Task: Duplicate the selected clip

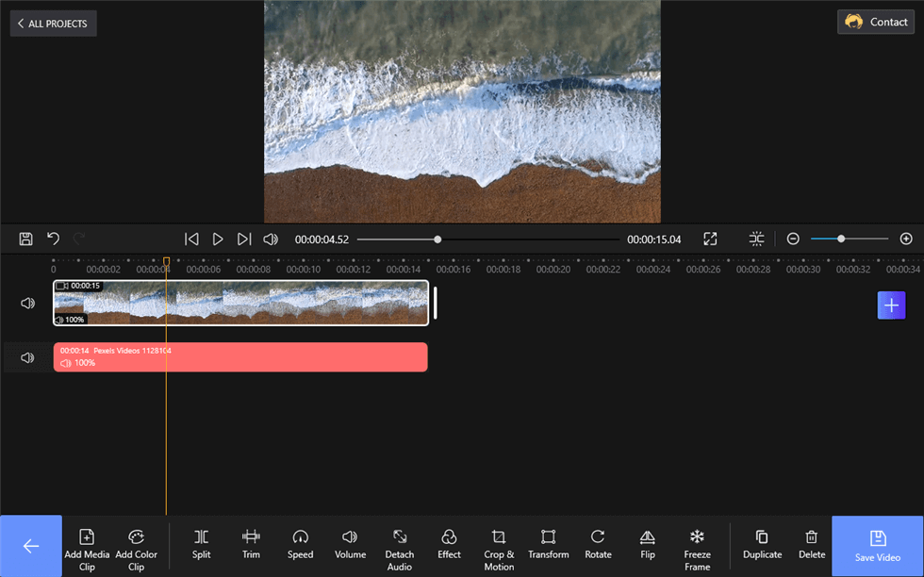Action: click(x=762, y=544)
